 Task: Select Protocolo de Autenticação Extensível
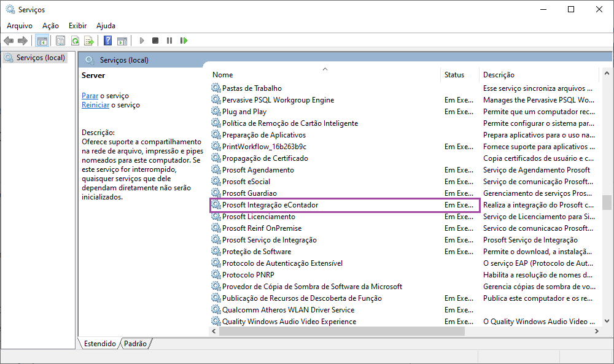282,263
